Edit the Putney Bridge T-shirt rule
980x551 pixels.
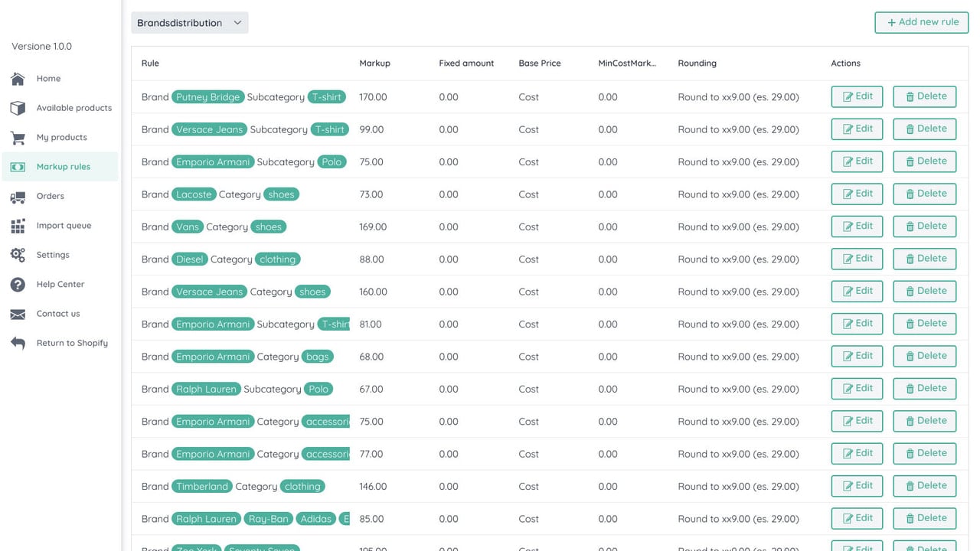[857, 96]
